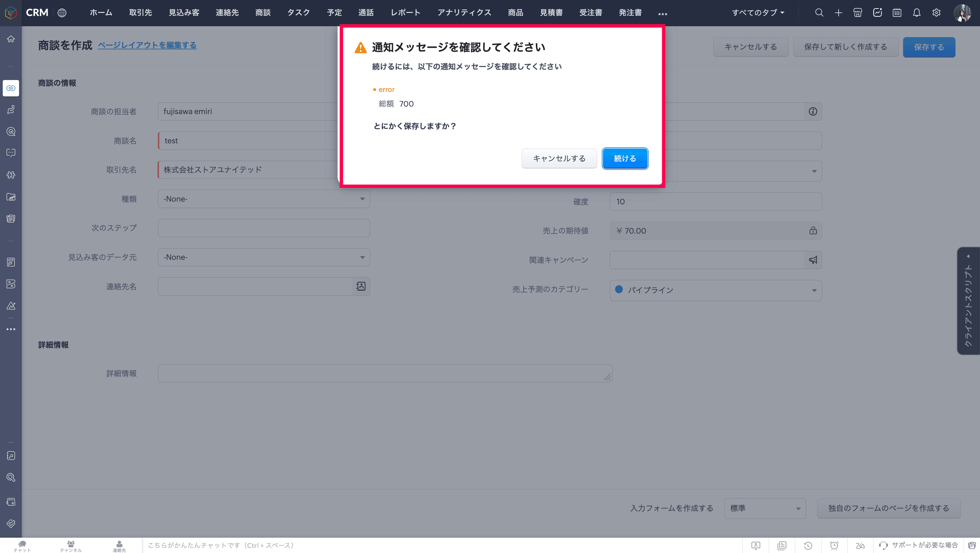Expand the すべてのタブ menu
The image size is (980, 553).
[758, 13]
